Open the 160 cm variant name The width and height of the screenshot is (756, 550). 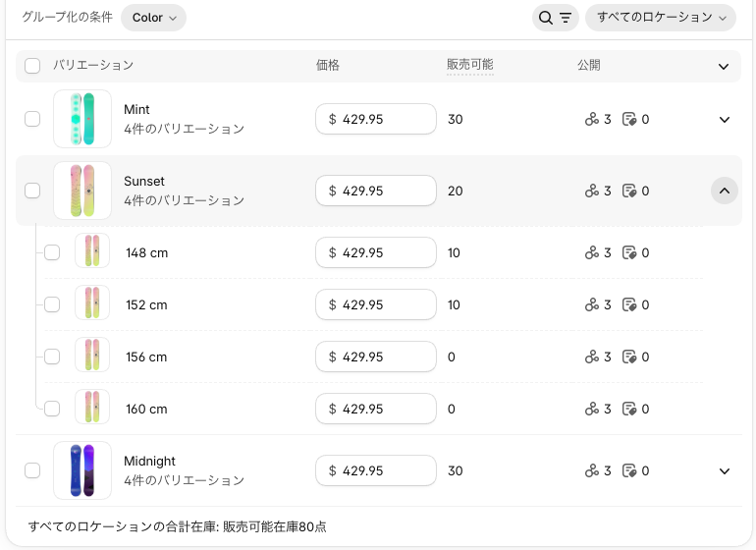coord(146,410)
